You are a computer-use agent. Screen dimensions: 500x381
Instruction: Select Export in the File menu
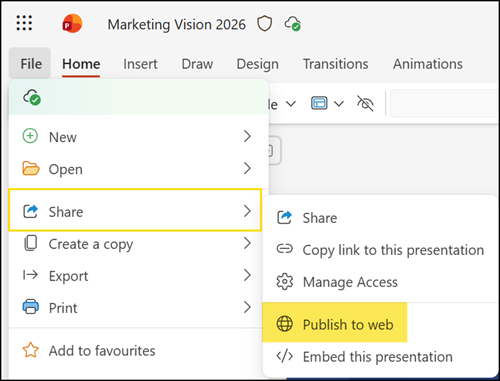click(135, 275)
